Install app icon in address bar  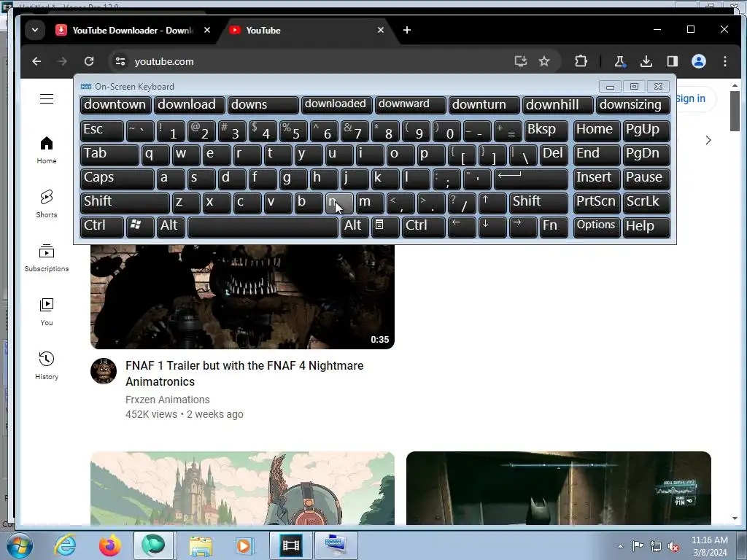coord(521,61)
